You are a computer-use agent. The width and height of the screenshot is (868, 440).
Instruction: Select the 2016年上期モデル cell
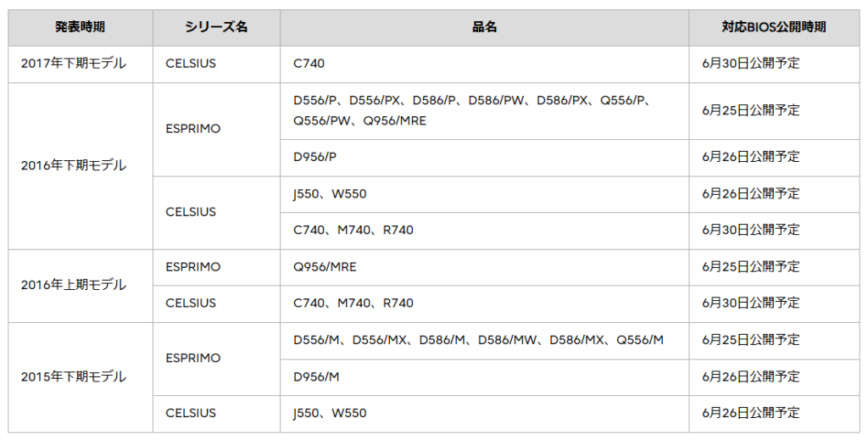point(81,286)
